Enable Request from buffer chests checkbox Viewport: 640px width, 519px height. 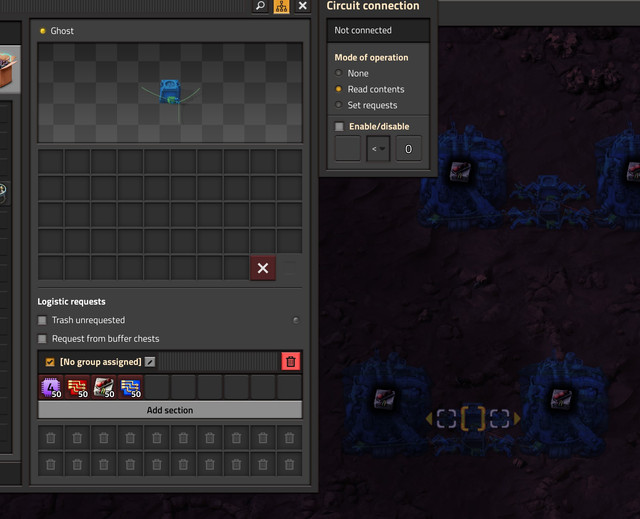42,339
